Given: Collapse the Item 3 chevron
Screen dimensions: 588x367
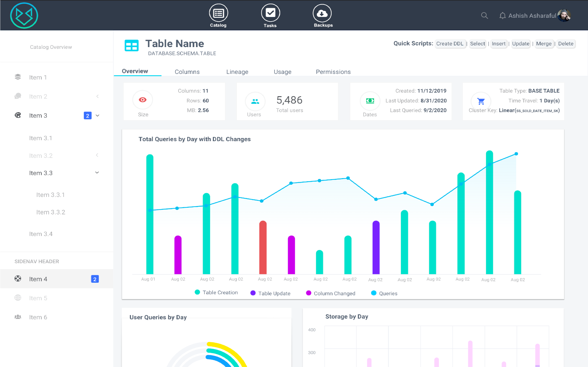Looking at the screenshot, I should coord(97,115).
